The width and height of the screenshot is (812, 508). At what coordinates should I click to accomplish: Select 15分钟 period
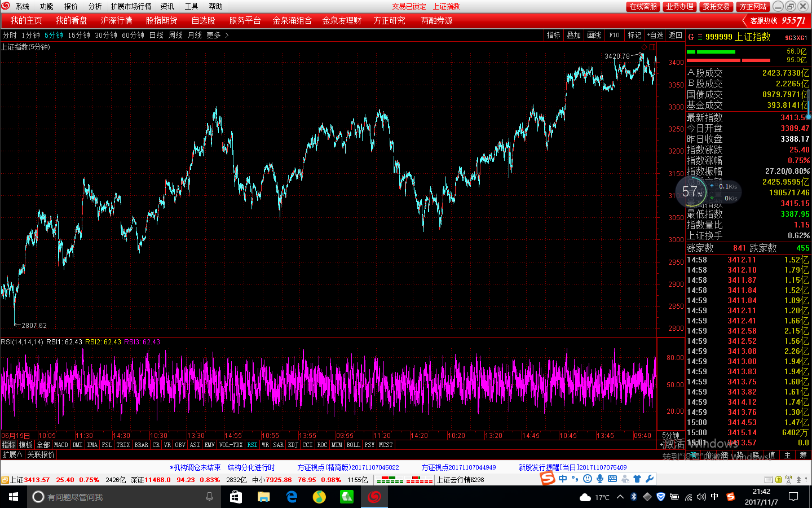[x=79, y=35]
